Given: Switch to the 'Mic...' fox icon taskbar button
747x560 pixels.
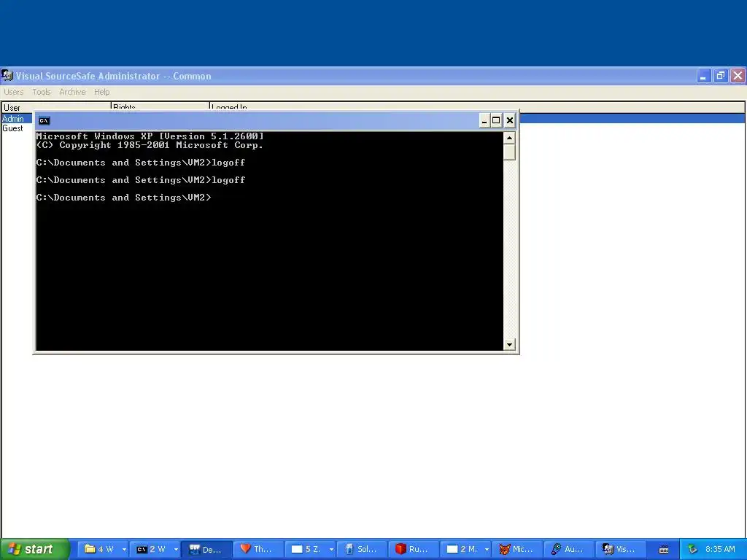Looking at the screenshot, I should (517, 550).
